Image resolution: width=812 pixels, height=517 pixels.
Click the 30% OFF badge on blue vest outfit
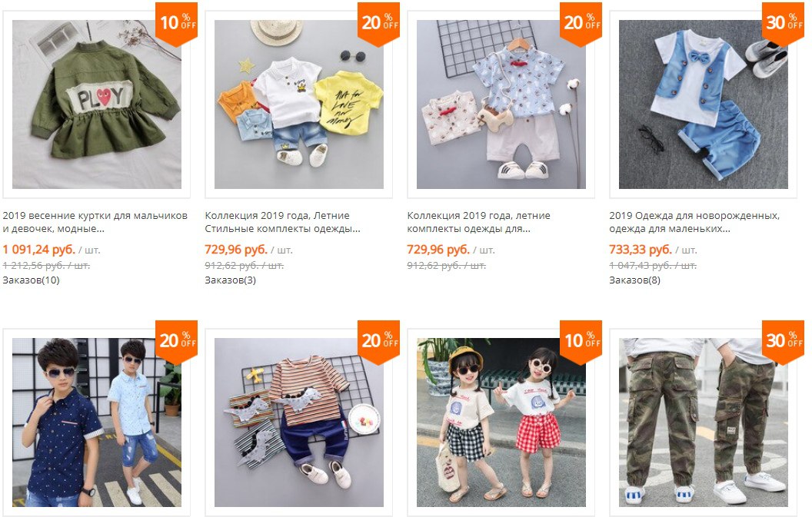click(x=783, y=25)
